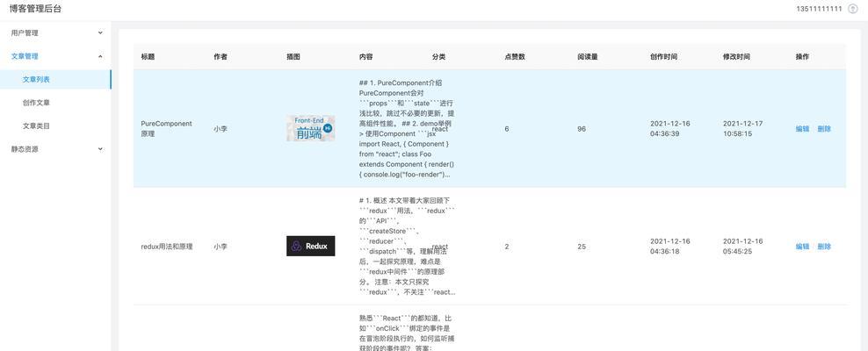Image resolution: width=868 pixels, height=351 pixels.
Task: Click the 分类 column header
Action: point(439,57)
